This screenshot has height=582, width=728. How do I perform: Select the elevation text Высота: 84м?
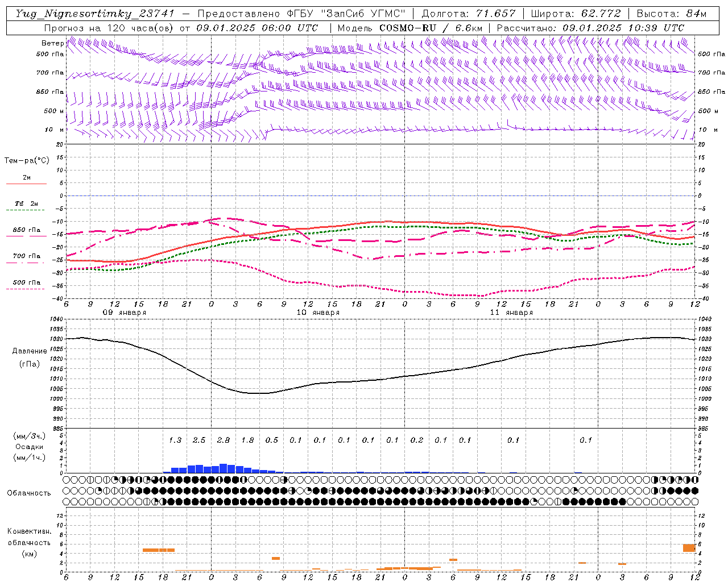tap(672, 14)
